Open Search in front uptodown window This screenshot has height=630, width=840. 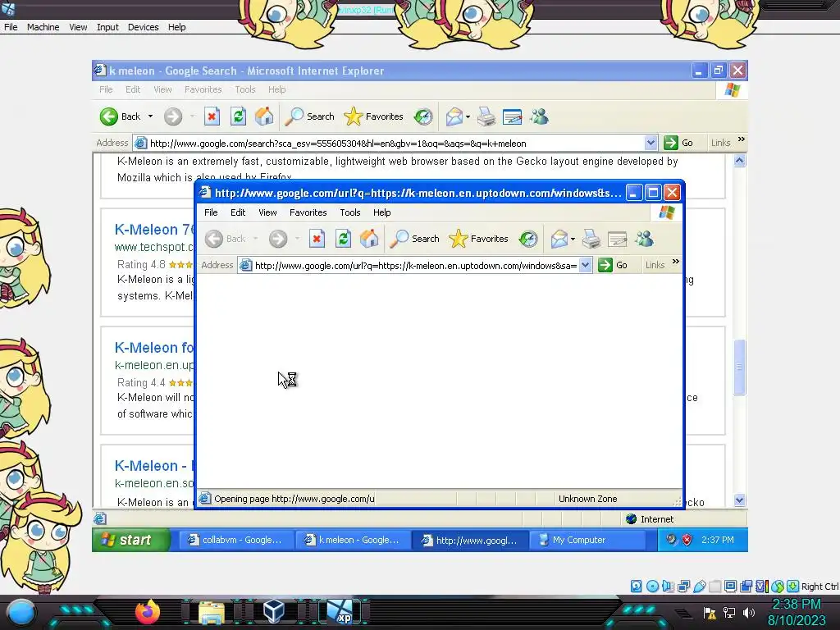pyautogui.click(x=414, y=239)
